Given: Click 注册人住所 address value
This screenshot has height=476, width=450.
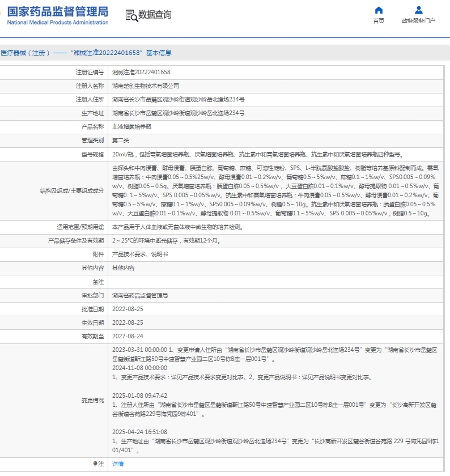Looking at the screenshot, I should 178,100.
